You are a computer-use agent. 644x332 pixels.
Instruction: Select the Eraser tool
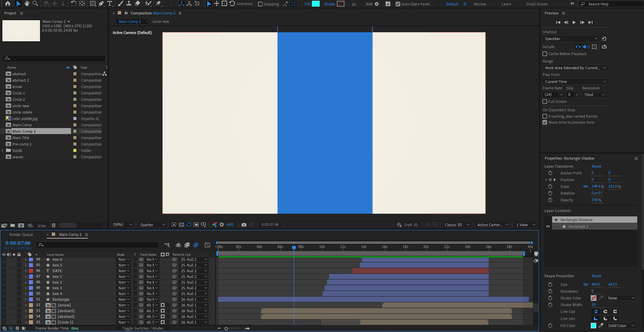click(x=137, y=4)
